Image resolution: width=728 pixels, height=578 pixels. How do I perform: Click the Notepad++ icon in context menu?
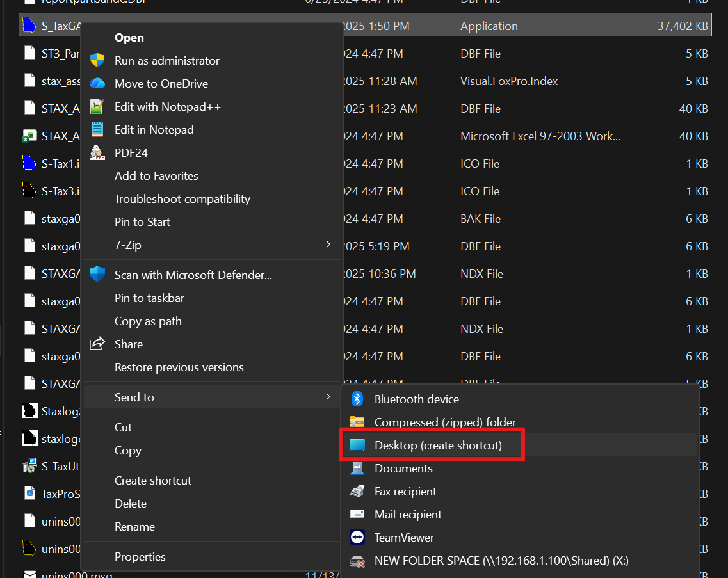click(97, 107)
